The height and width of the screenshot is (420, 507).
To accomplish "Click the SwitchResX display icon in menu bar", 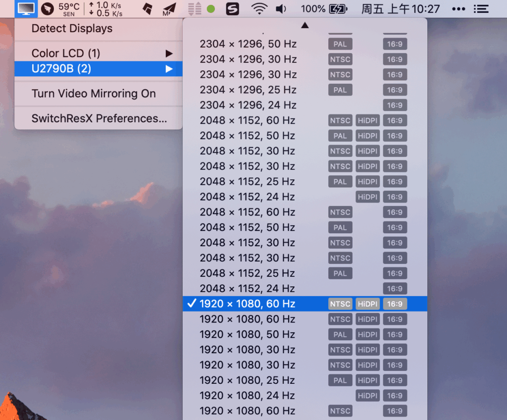I will click(x=26, y=8).
